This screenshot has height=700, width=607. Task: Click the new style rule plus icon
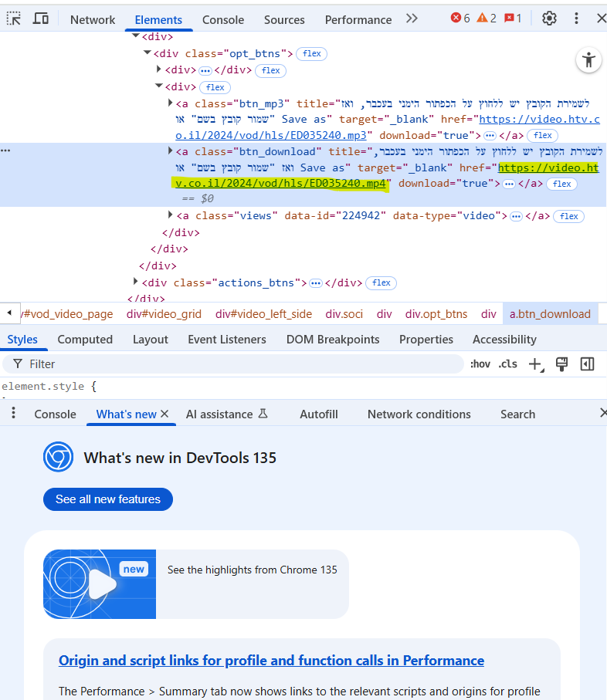point(534,364)
